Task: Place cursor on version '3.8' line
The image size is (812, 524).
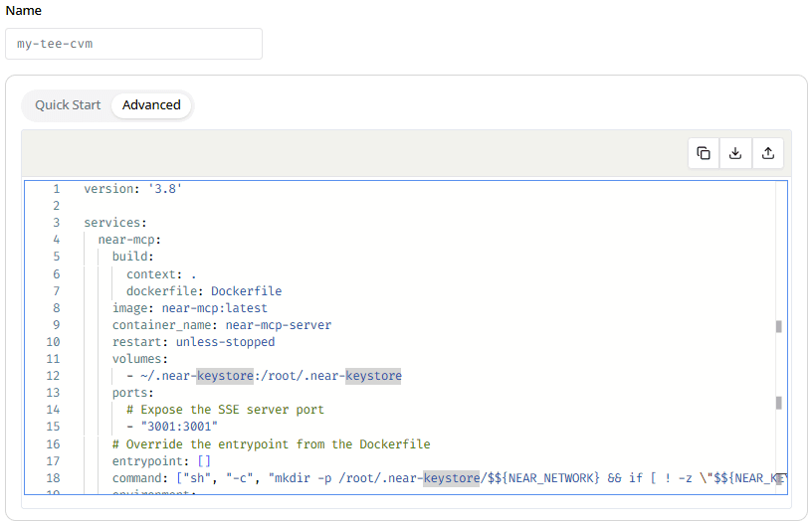Action: click(132, 189)
